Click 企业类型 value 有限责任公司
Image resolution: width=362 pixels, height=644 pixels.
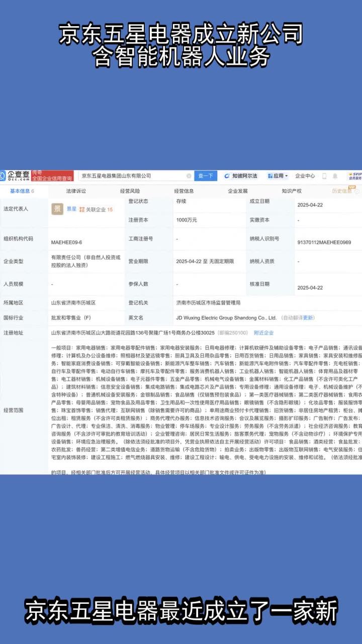[86, 261]
